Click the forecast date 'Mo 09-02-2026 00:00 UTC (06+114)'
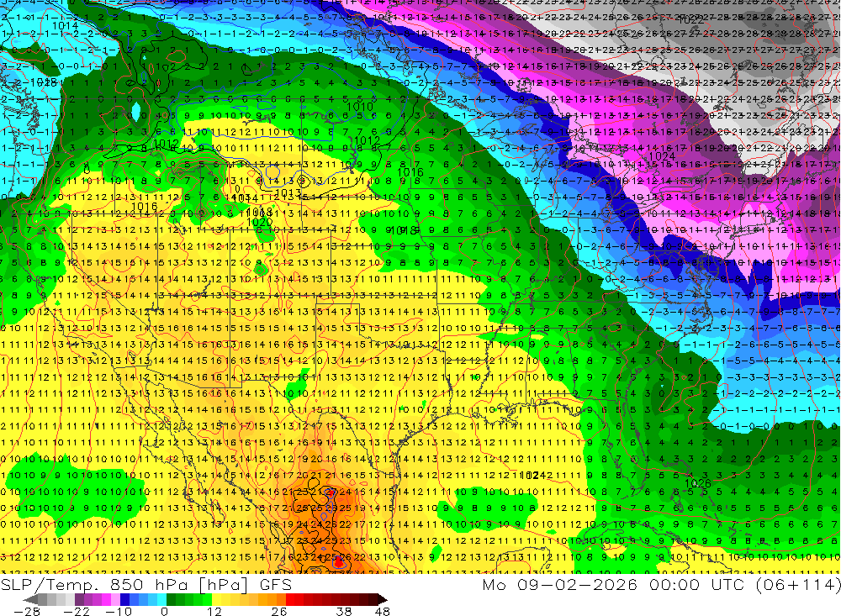The image size is (841, 616). coord(661,584)
